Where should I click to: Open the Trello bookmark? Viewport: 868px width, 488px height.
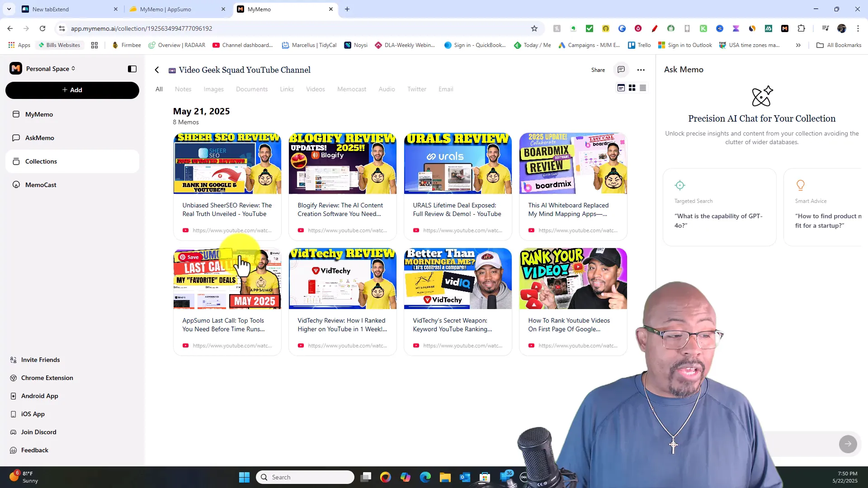point(640,45)
